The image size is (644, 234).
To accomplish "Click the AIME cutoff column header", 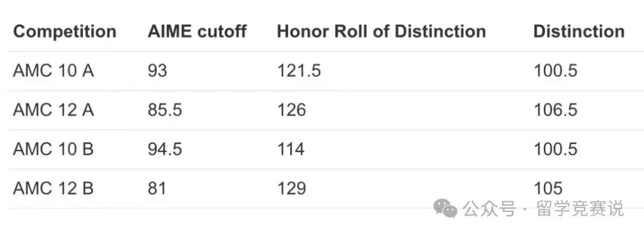I will tap(197, 31).
